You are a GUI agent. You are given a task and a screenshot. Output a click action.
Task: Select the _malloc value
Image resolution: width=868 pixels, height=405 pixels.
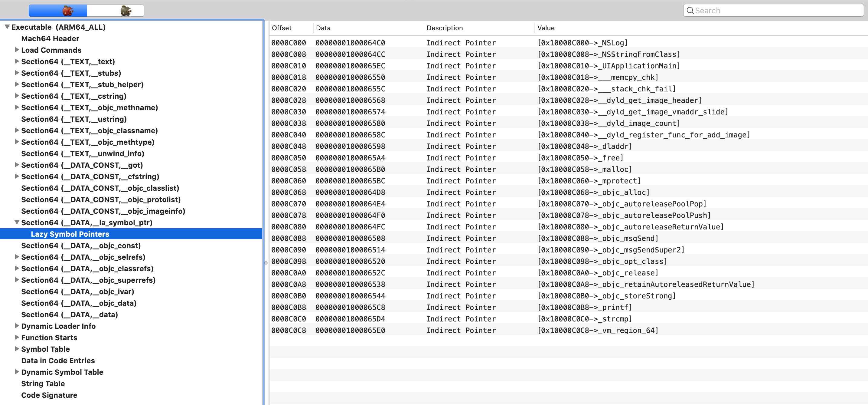tap(585, 169)
